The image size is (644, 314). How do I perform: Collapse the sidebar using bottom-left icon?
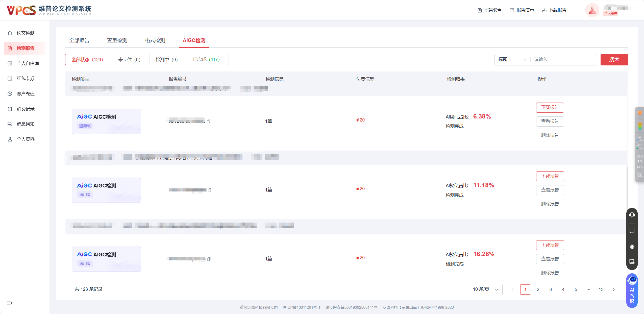pos(10,303)
